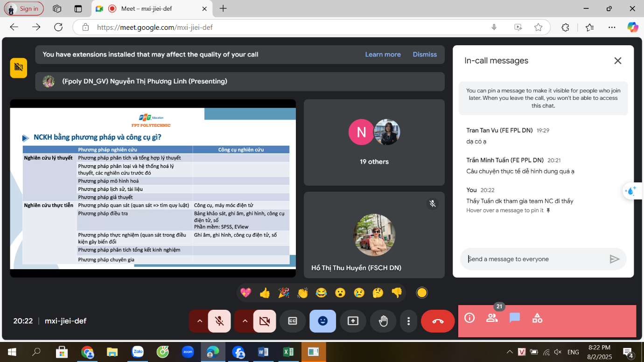This screenshot has height=362, width=644.
Task: Open the activities shapes icon
Action: click(x=537, y=318)
